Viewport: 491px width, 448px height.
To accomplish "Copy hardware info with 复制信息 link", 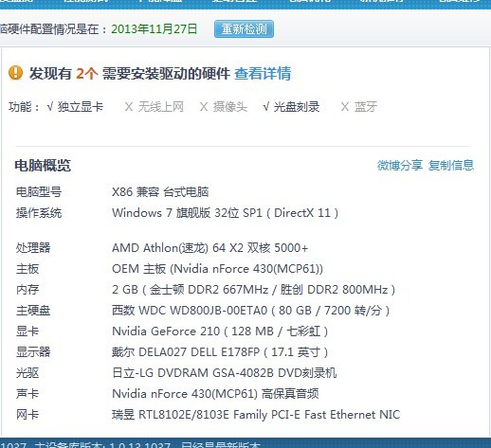I will 451,165.
